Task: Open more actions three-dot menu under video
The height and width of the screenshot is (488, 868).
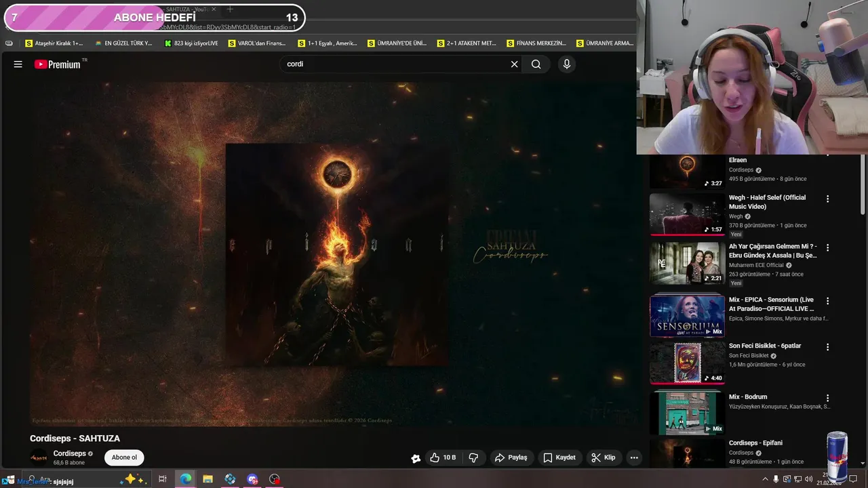Action: pyautogui.click(x=634, y=457)
